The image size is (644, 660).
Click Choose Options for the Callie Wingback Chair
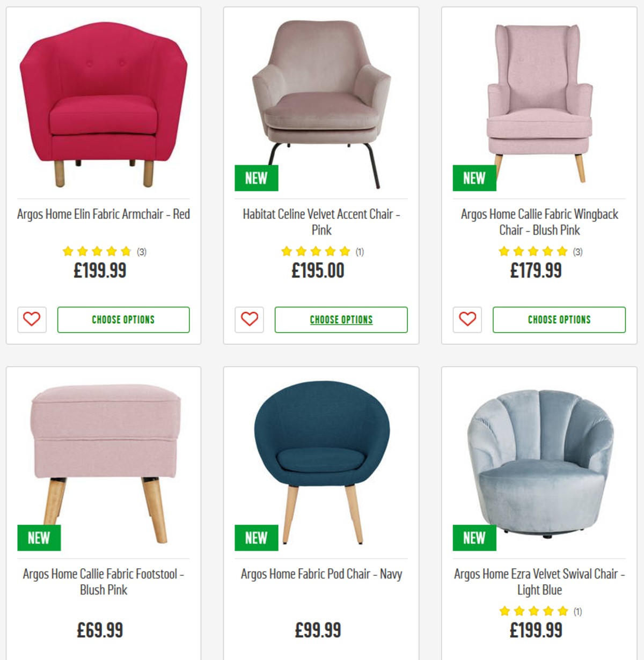click(x=559, y=319)
